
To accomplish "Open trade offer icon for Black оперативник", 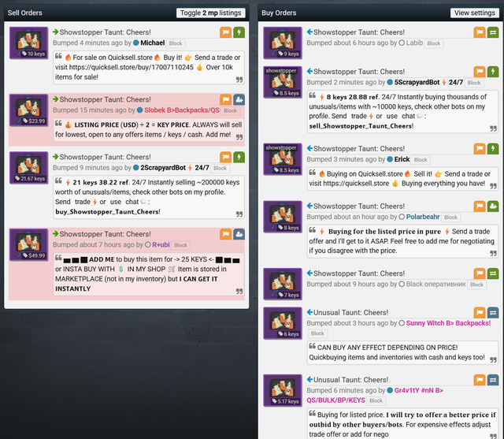I will (x=493, y=273).
